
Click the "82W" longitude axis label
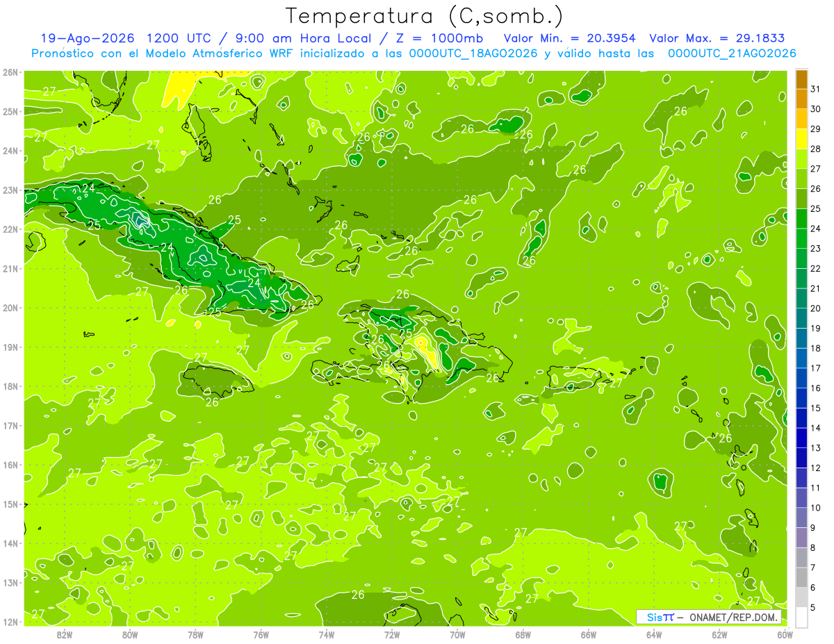(x=65, y=634)
